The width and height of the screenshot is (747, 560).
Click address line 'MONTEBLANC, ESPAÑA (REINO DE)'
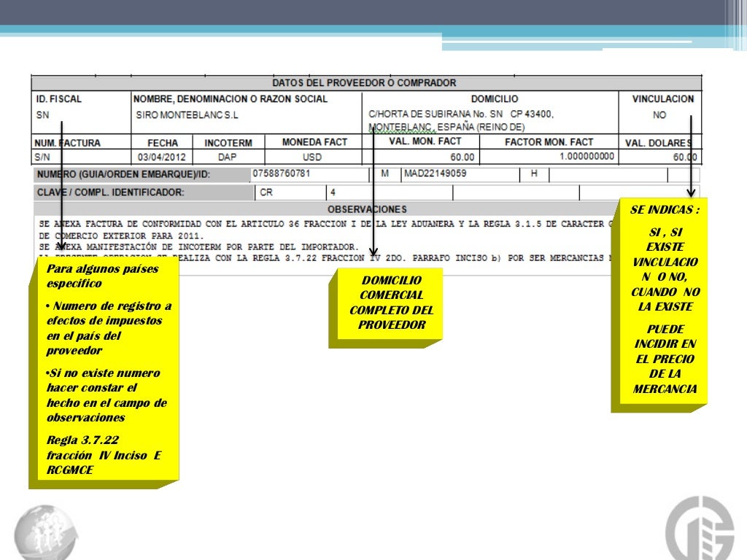(x=447, y=127)
